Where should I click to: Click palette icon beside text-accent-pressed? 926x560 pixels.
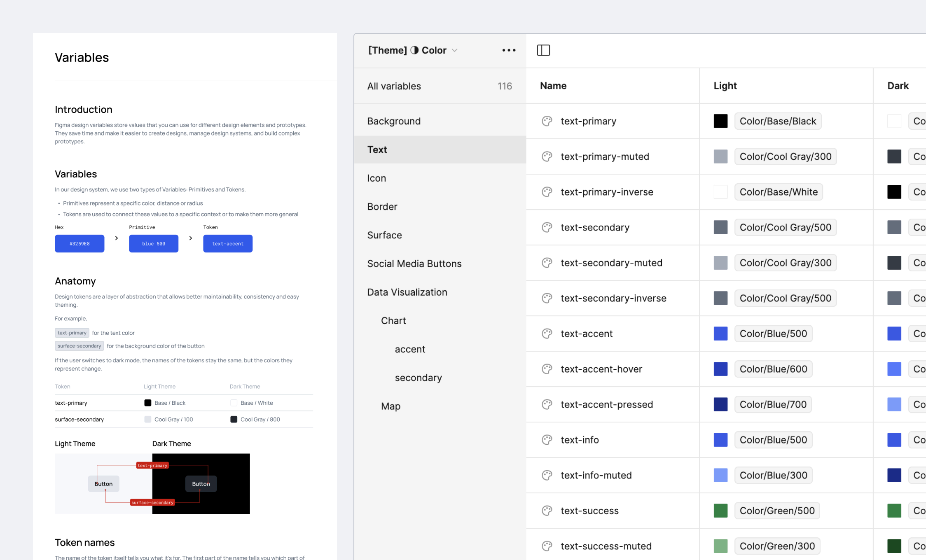[547, 404]
